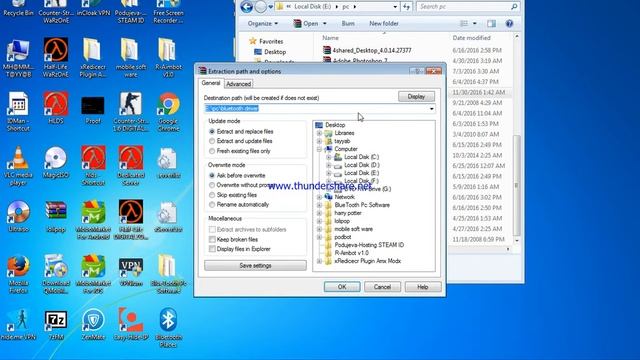
Task: Open the Explorer Organize dropdown
Action: (x=263, y=24)
